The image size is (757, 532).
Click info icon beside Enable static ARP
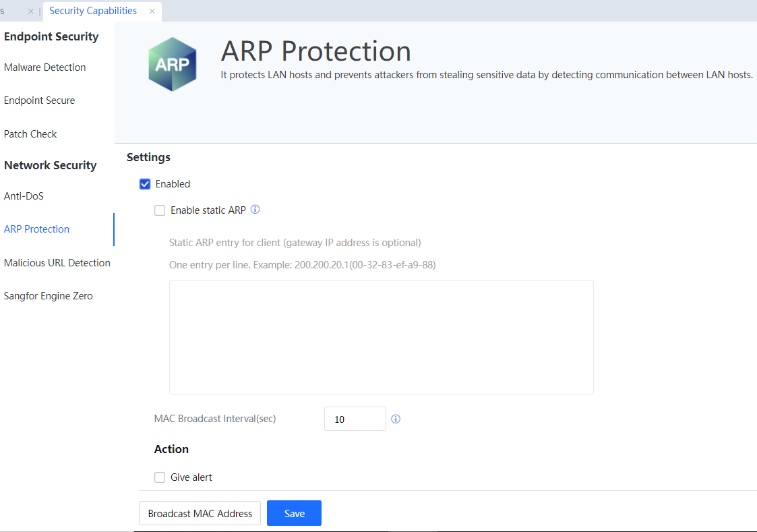pos(255,210)
